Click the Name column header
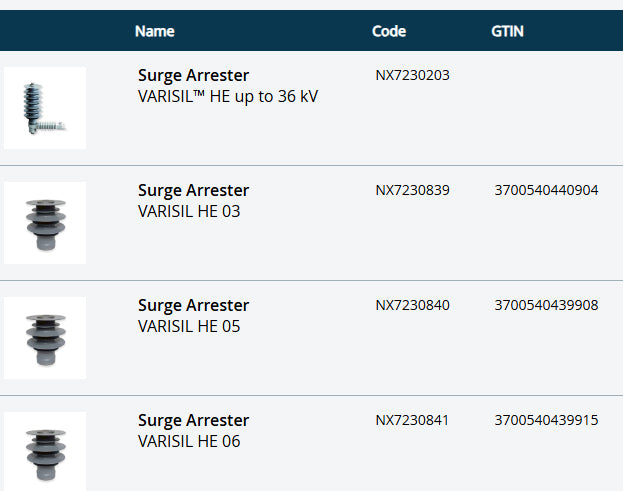The image size is (623, 491). tap(155, 31)
